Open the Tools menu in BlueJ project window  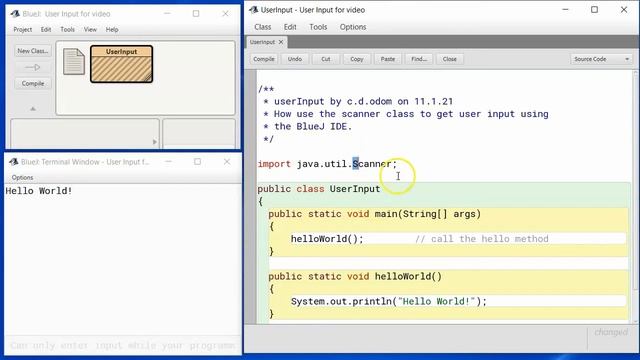point(67,29)
